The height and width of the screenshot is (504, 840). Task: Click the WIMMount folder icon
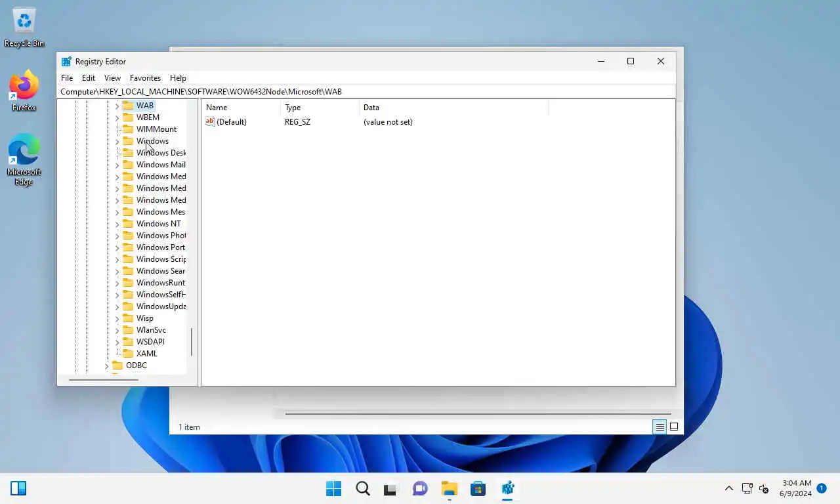click(128, 129)
